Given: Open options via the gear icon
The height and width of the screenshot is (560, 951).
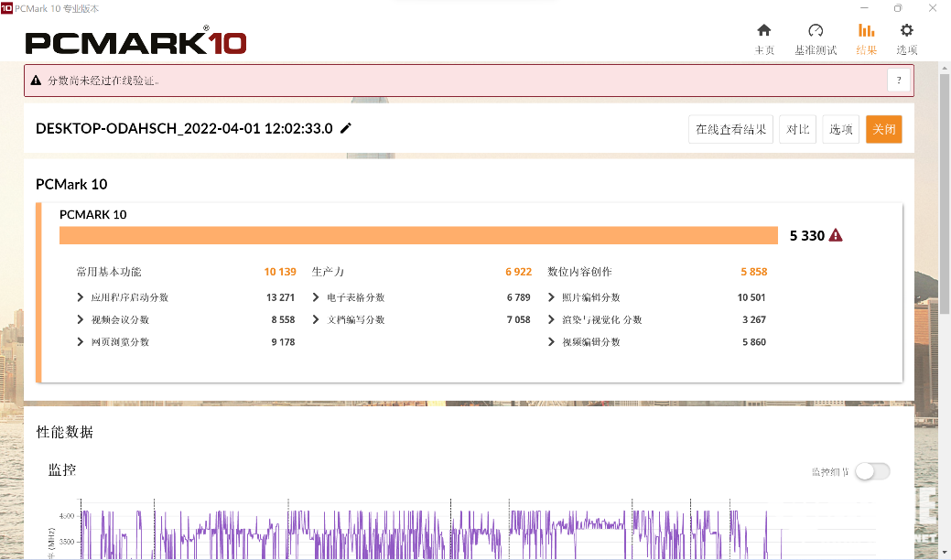Looking at the screenshot, I should (x=906, y=31).
